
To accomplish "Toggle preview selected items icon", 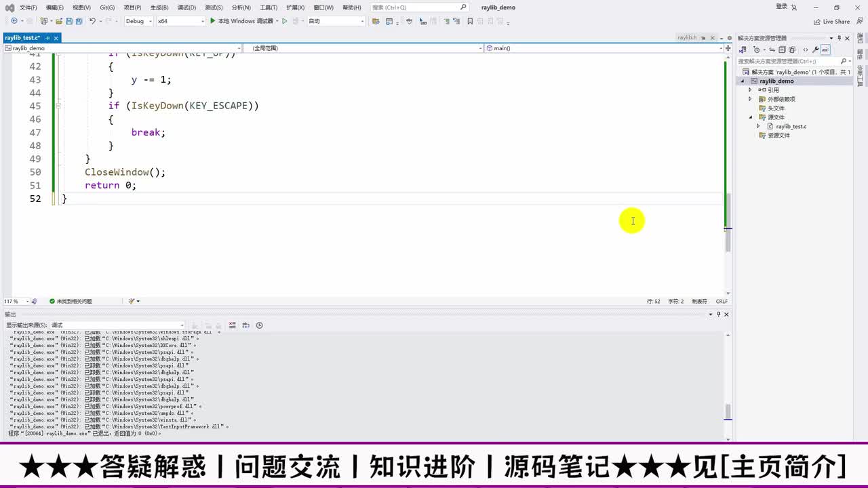I will point(825,49).
